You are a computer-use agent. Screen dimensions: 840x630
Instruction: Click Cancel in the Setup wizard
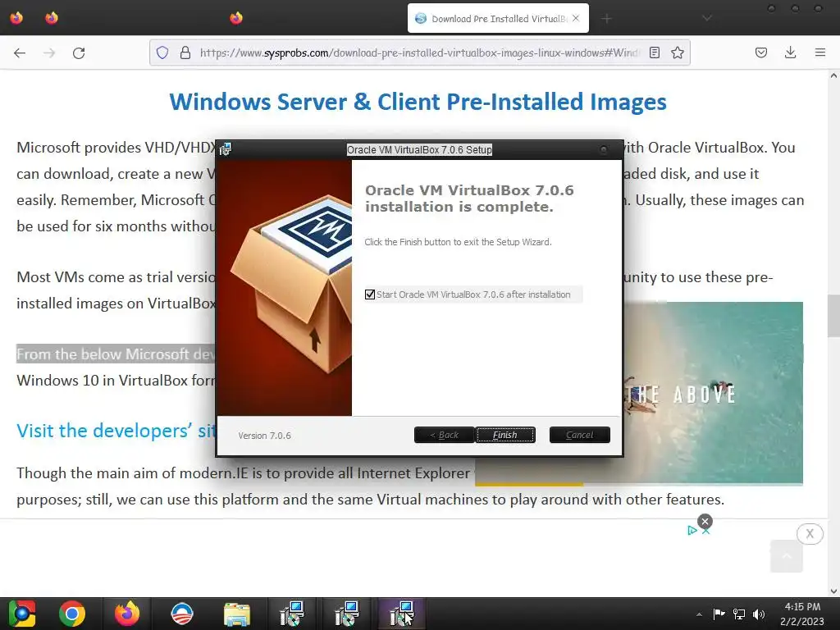click(x=580, y=435)
